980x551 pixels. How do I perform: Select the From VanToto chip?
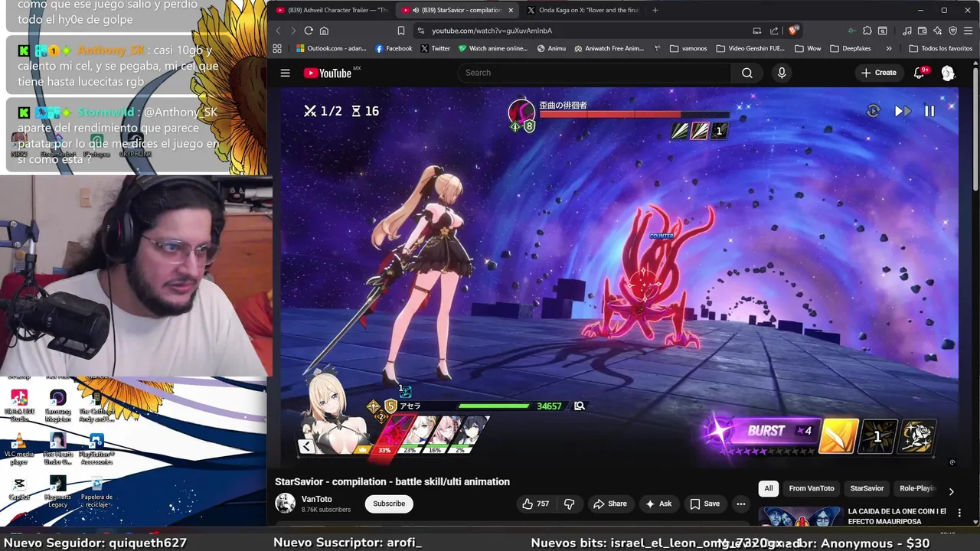[x=812, y=488]
